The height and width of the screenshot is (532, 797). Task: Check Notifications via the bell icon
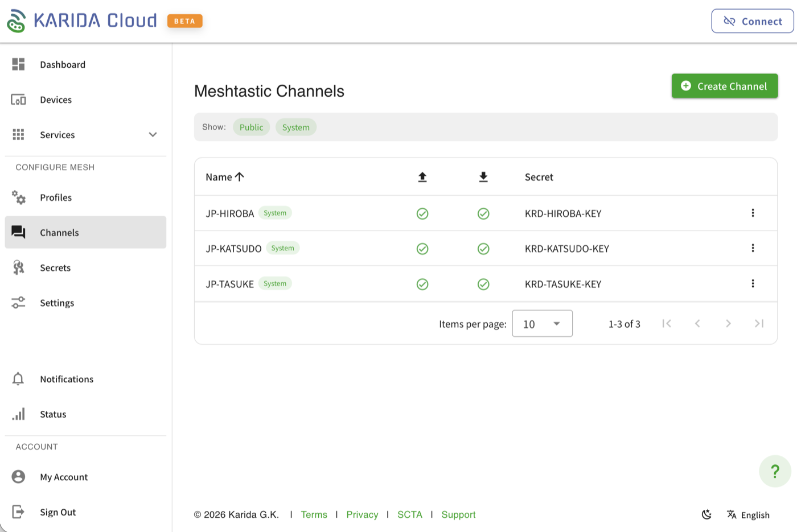[18, 379]
